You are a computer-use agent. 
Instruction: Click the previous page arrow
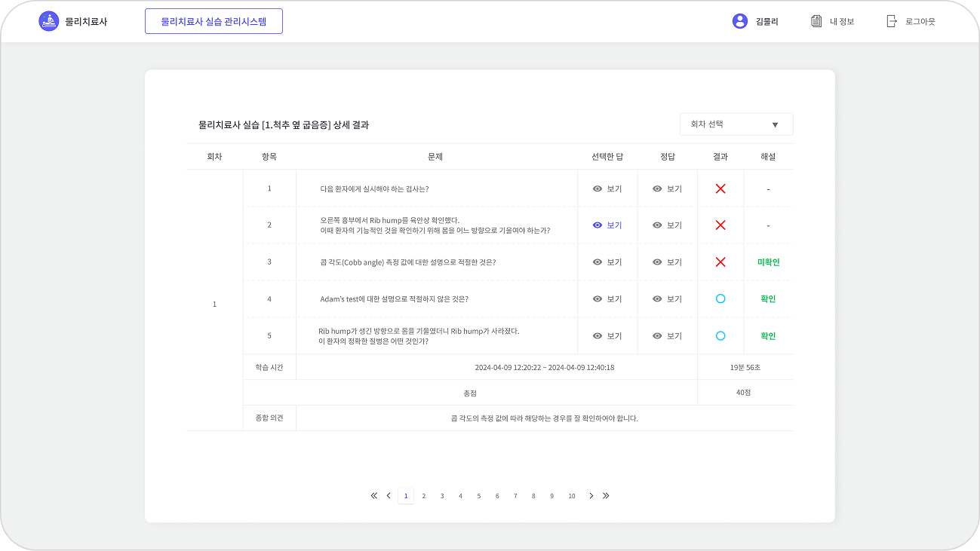389,496
